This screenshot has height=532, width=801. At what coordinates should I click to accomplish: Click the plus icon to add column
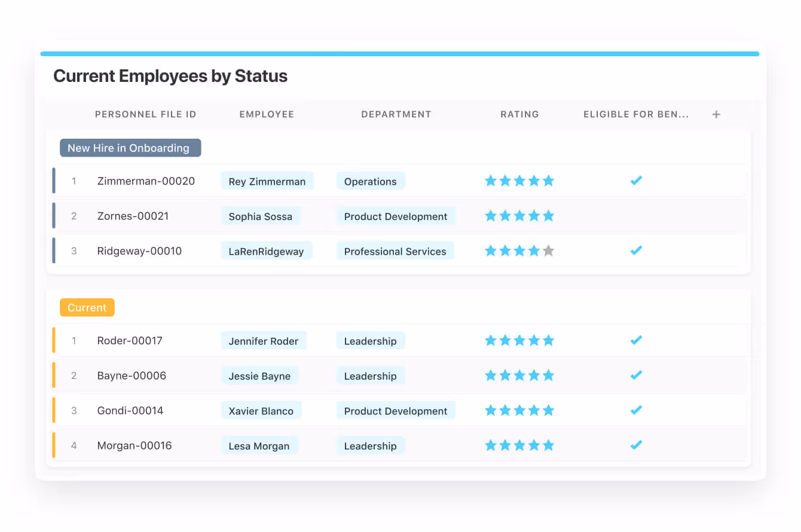(716, 114)
